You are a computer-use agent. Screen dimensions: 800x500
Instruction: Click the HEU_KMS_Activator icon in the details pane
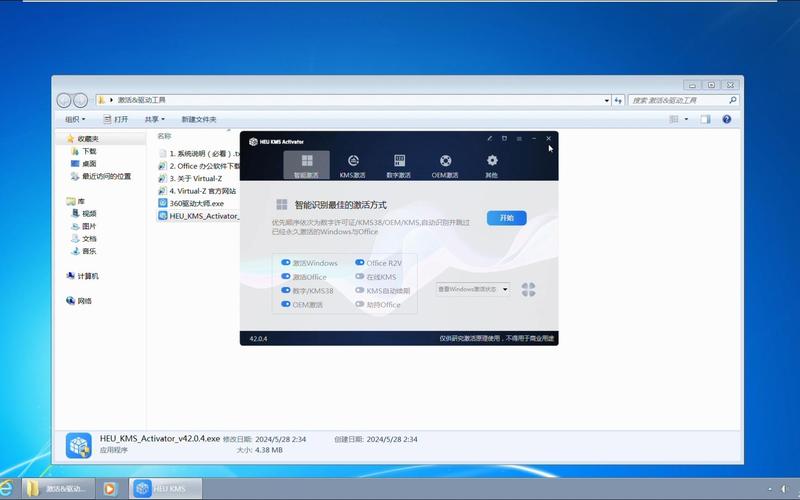click(x=79, y=445)
